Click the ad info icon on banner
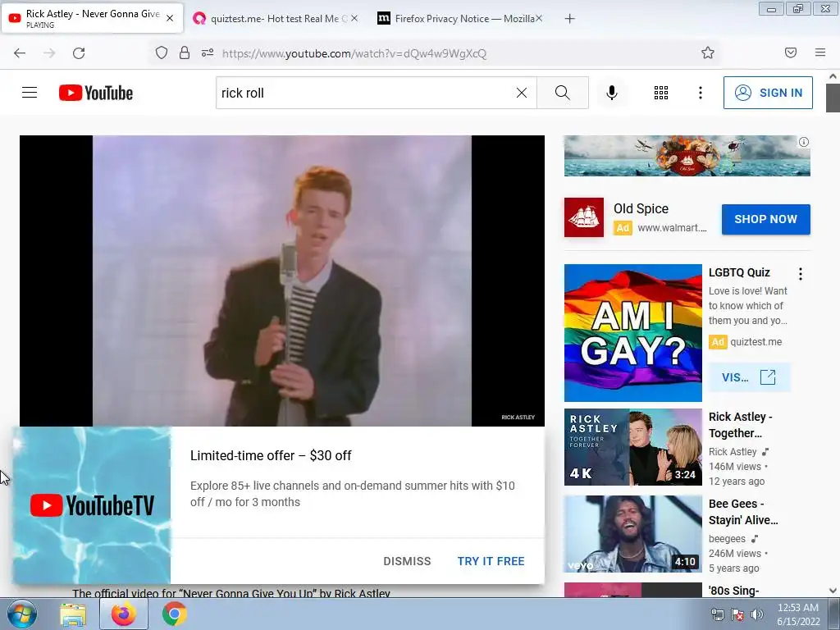The width and height of the screenshot is (840, 630). coord(804,142)
